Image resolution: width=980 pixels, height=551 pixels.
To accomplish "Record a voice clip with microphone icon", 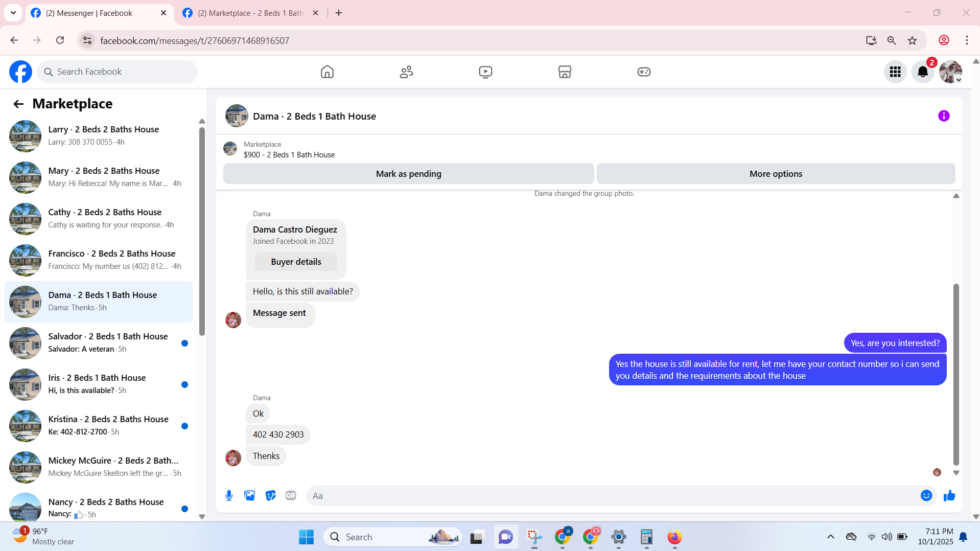I will click(x=229, y=496).
